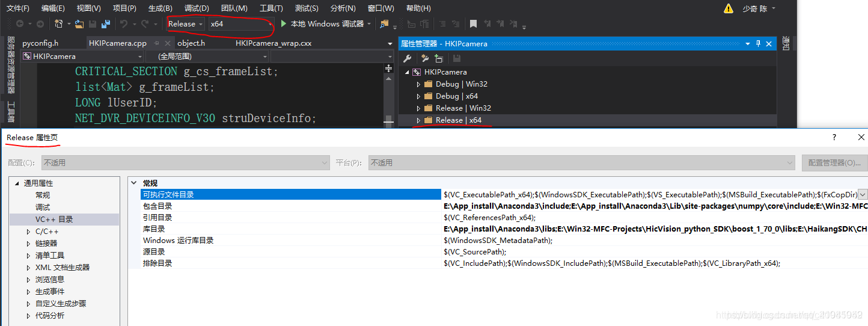Switch to the pyconfig.h tab
Image resolution: width=868 pixels, height=326 pixels.
click(x=40, y=43)
